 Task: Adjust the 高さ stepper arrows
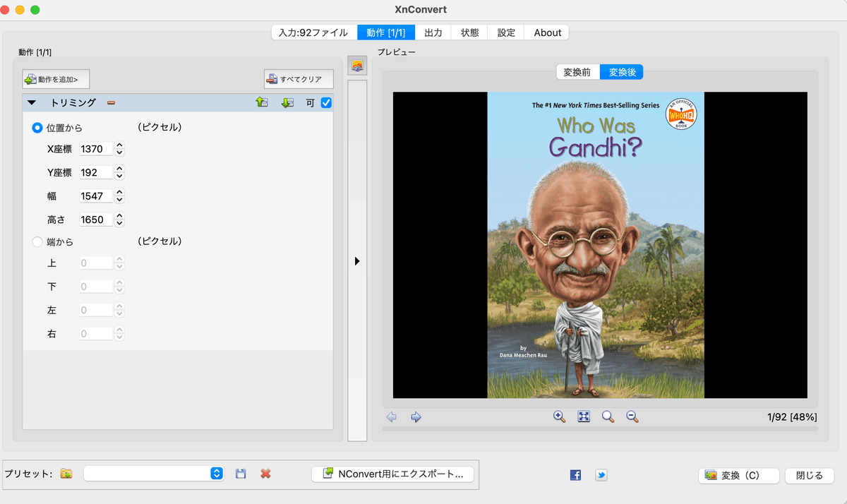click(x=119, y=220)
